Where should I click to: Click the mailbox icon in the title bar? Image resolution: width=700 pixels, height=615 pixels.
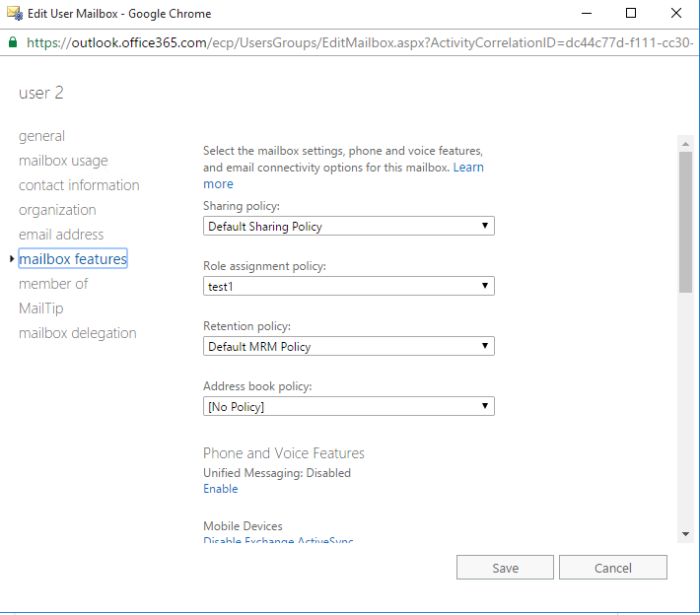[x=15, y=14]
